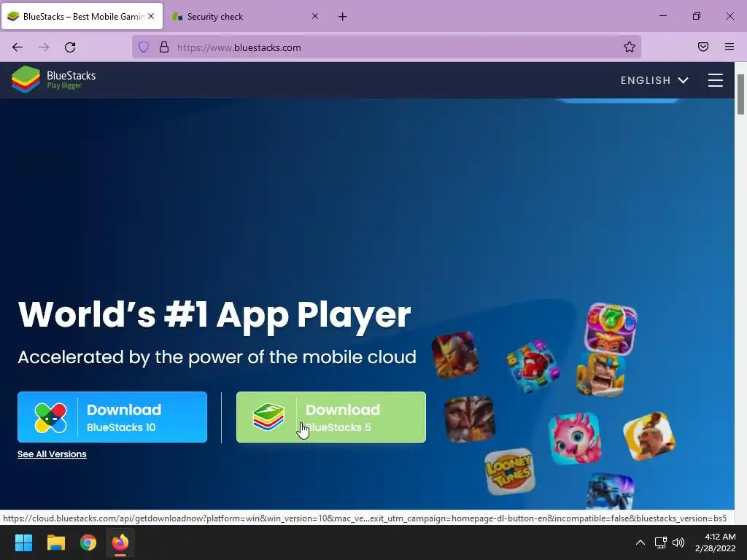Click Download BlueStacks 5 button
The height and width of the screenshot is (560, 747).
click(331, 417)
